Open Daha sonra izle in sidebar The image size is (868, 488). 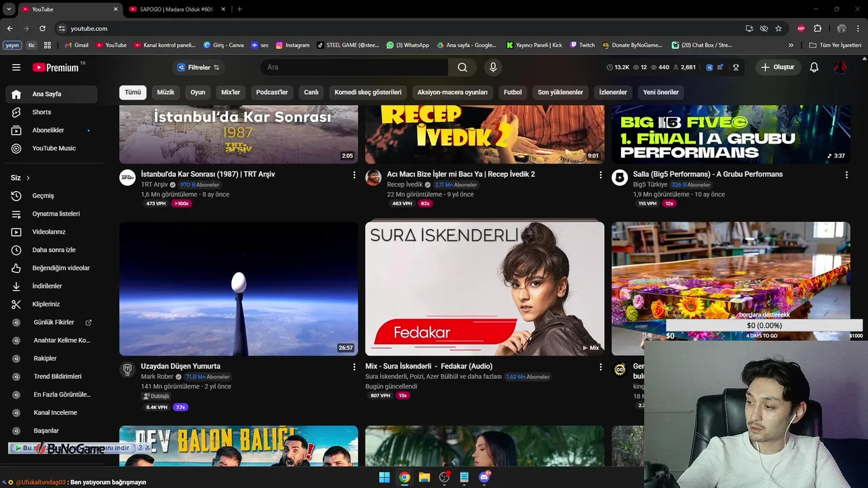click(52, 250)
